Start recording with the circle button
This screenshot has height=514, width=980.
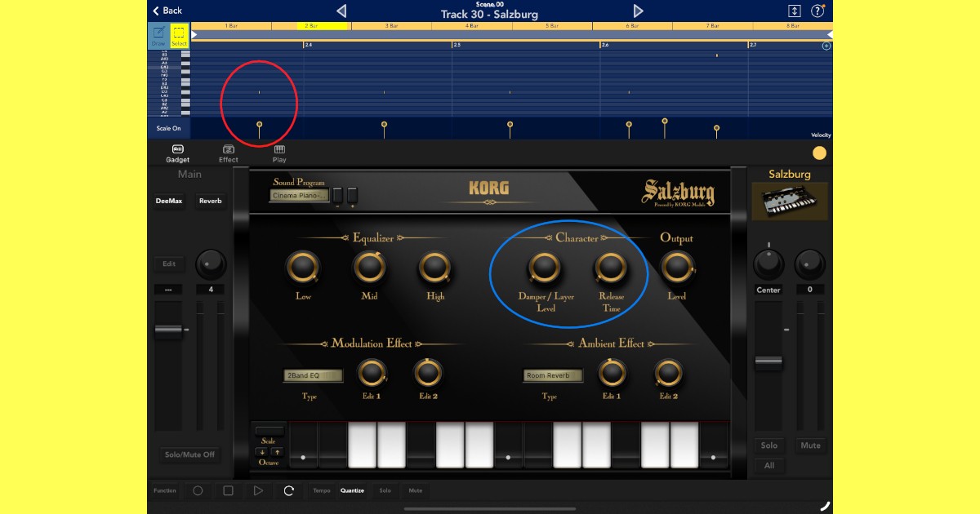click(198, 490)
